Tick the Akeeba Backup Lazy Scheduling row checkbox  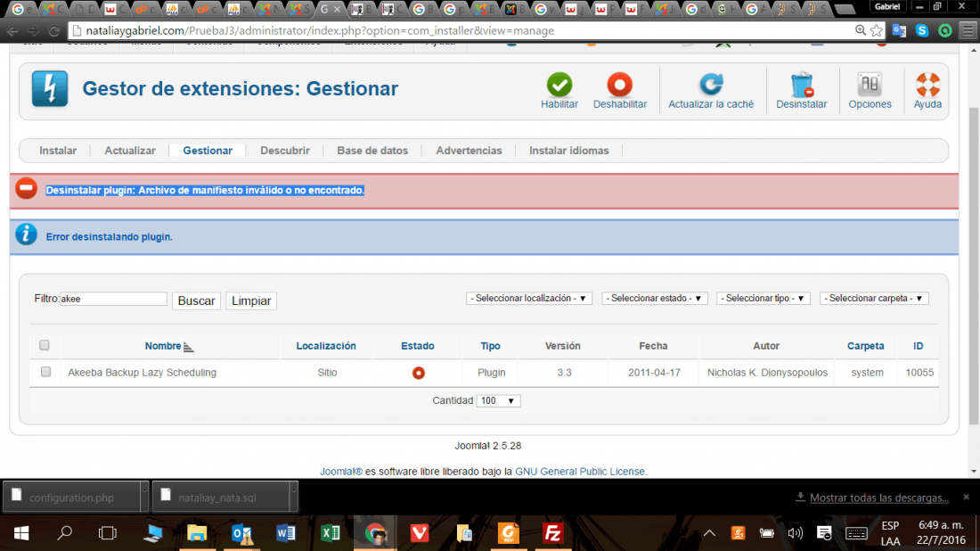[45, 372]
